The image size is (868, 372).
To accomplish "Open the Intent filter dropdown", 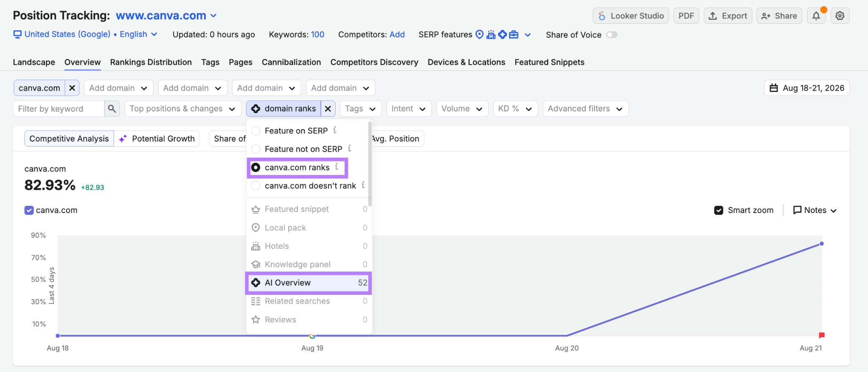I will (409, 109).
